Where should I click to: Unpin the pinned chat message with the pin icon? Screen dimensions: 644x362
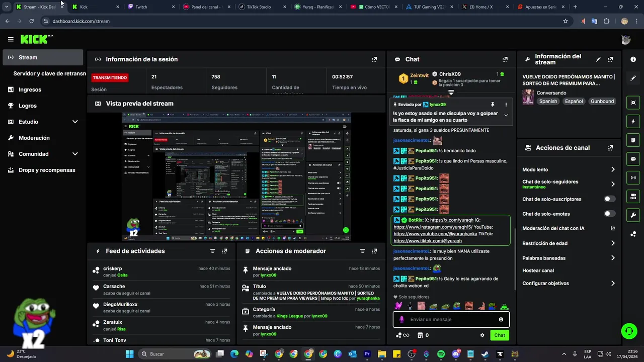coord(493,105)
